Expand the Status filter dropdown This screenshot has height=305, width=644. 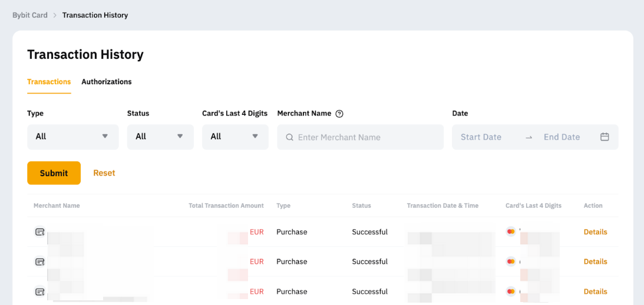160,137
